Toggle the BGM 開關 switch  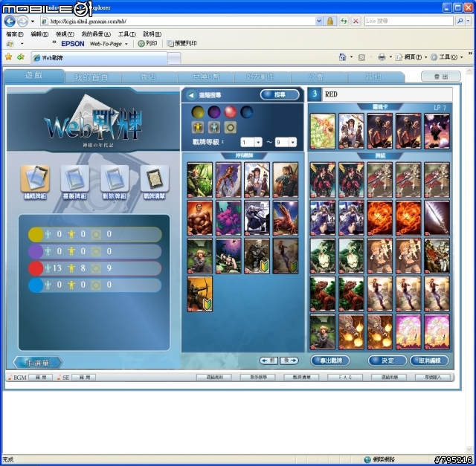(x=41, y=378)
